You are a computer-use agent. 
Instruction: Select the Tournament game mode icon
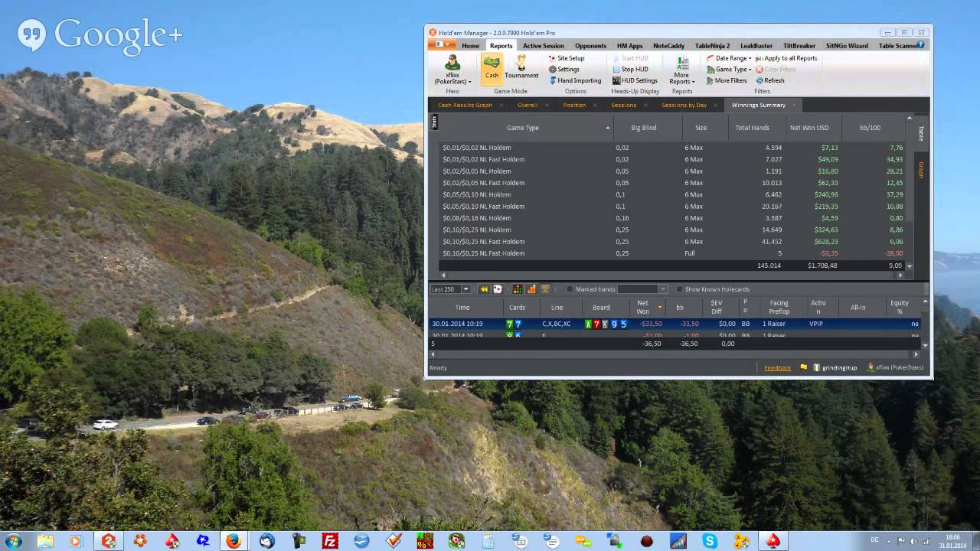click(x=521, y=68)
